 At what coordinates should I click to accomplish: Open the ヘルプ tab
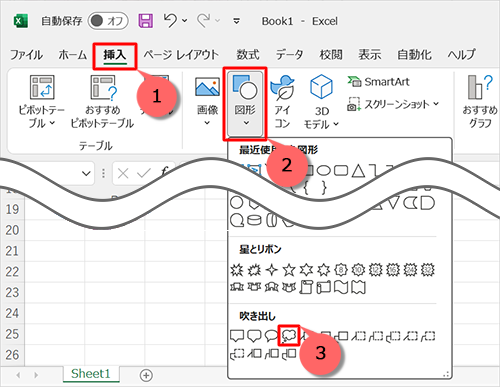(461, 55)
